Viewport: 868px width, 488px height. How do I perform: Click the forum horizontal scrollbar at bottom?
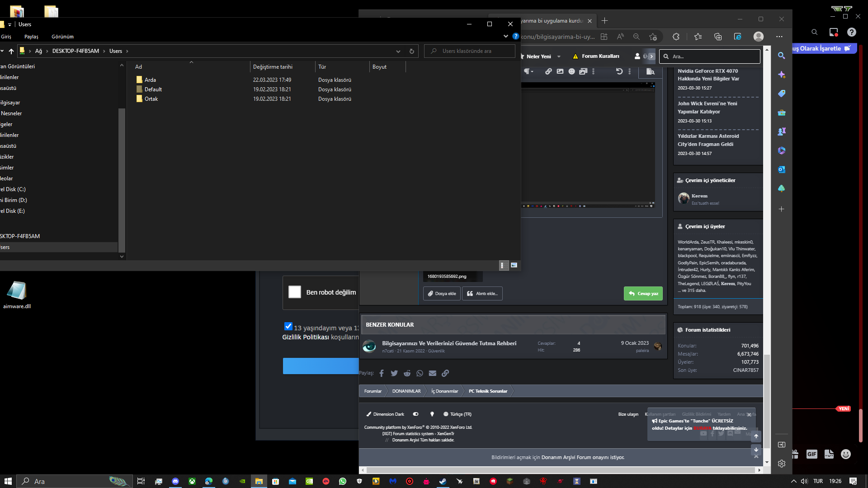pos(560,470)
